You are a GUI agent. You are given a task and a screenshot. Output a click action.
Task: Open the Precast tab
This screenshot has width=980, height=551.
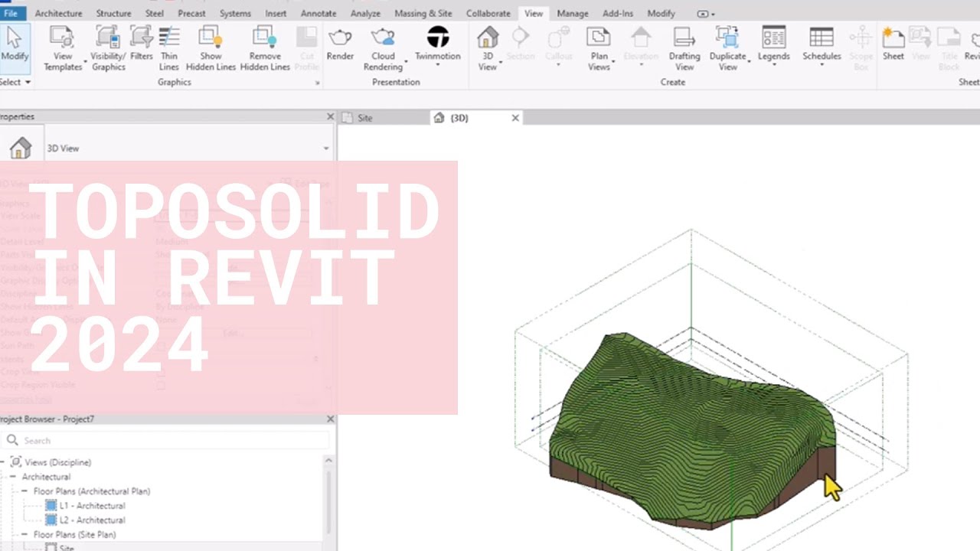[191, 13]
